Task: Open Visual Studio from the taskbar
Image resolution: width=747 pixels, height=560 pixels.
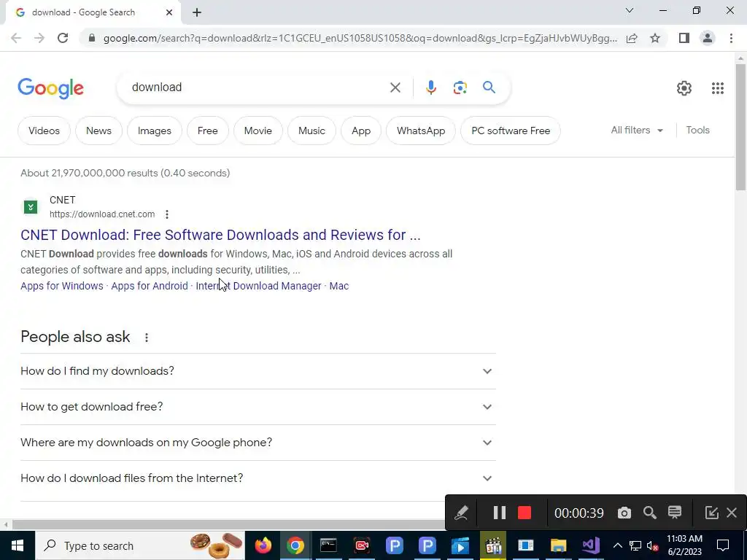Action: tap(591, 545)
